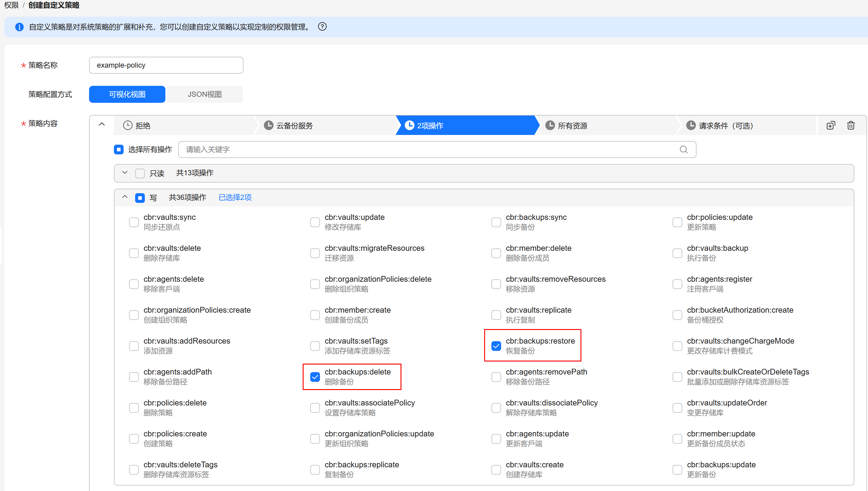Toggle the 选择所有操作 checkbox
The width and height of the screenshot is (868, 491).
(x=118, y=150)
